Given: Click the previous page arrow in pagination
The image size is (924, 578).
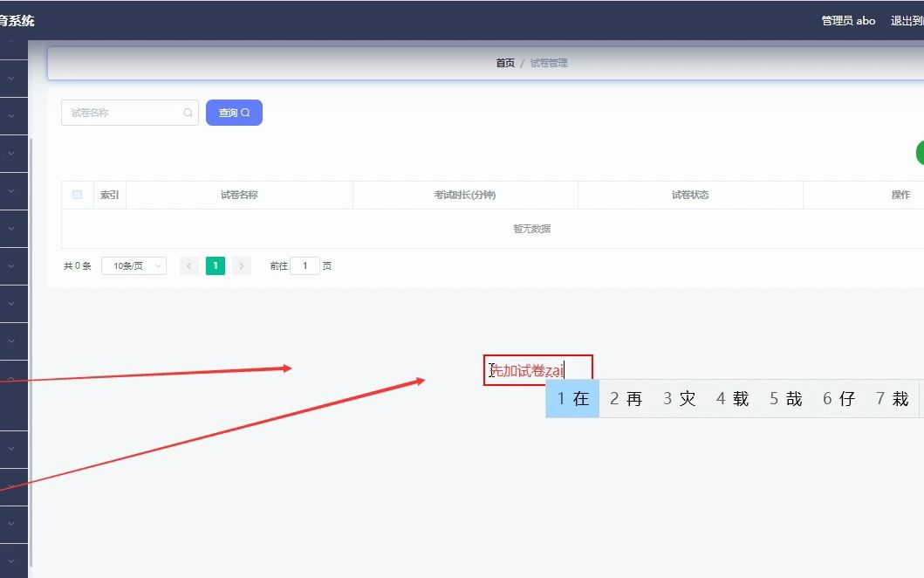Looking at the screenshot, I should coord(188,265).
